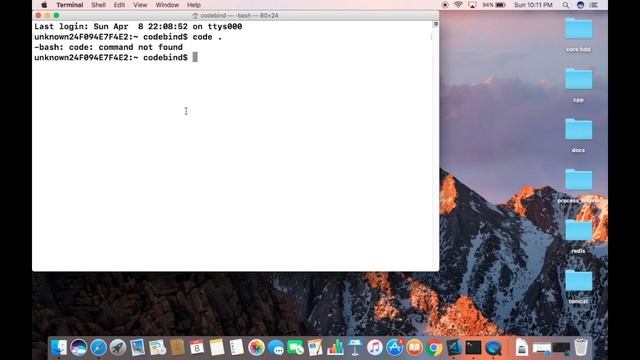Click the terminal scrollbar top marker
This screenshot has width=640, height=360.
coord(436,24)
